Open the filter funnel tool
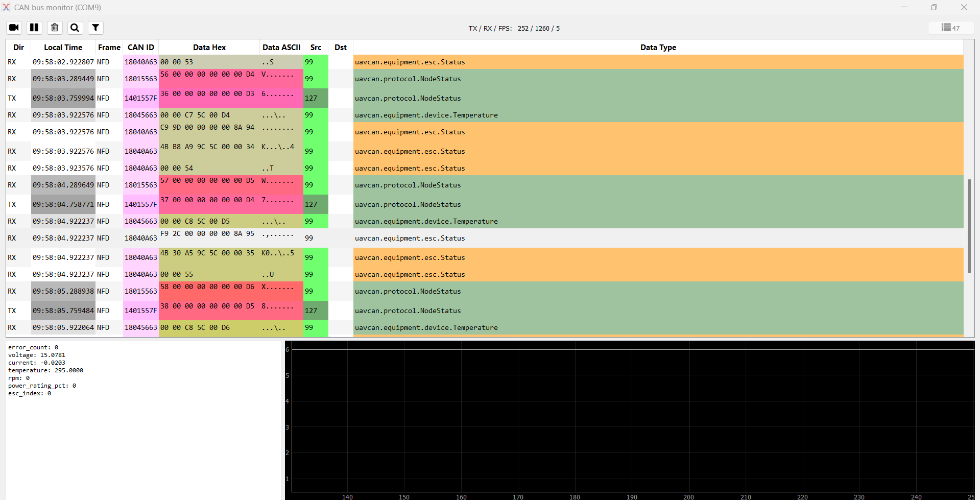This screenshot has height=500, width=980. [x=95, y=28]
